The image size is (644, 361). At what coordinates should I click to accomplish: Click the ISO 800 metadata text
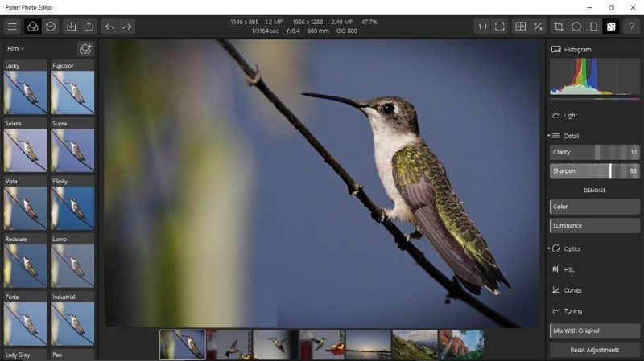click(347, 31)
